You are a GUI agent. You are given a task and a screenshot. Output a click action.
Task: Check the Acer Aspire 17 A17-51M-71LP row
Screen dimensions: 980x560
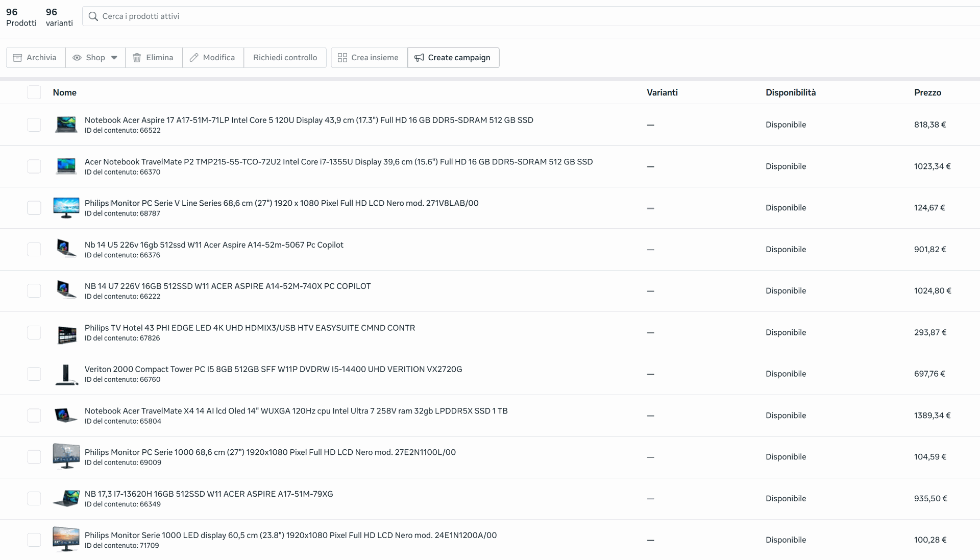pos(34,125)
